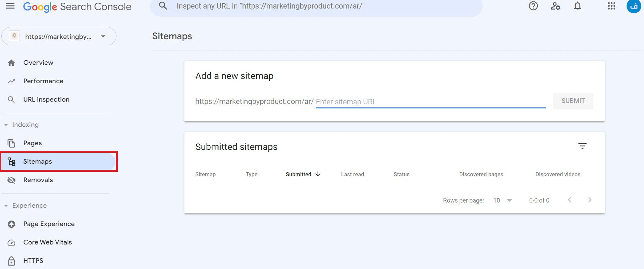The height and width of the screenshot is (269, 644).
Task: Collapse the Indexing section
Action: tap(6, 125)
